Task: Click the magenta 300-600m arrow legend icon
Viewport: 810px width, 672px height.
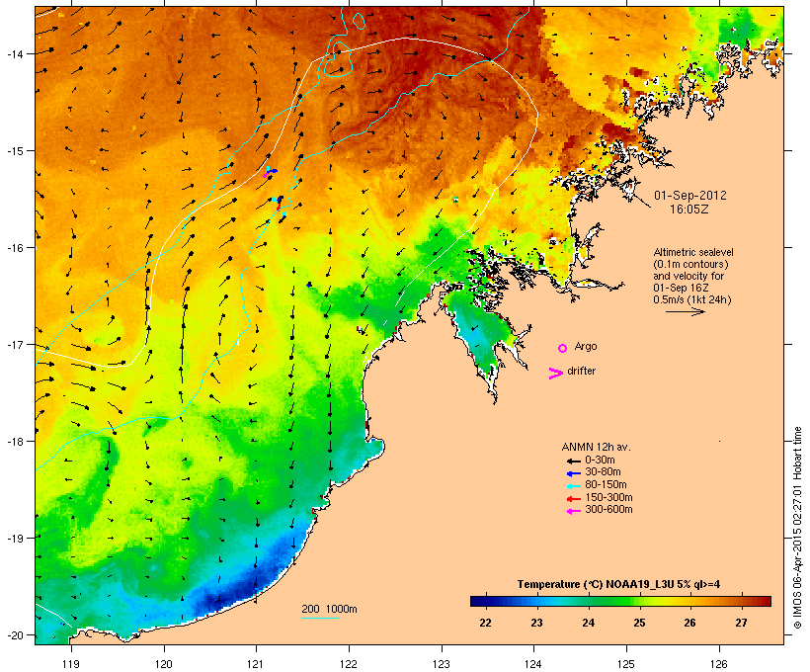Action: click(573, 511)
